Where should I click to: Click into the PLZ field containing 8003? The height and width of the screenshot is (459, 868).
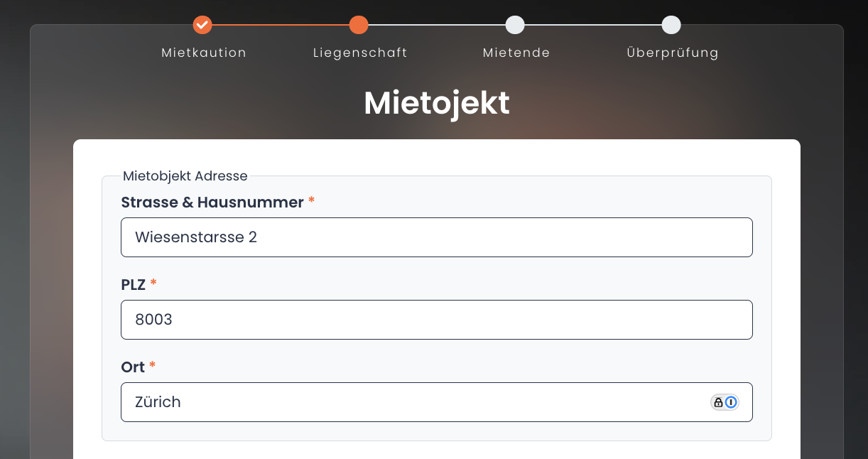(436, 320)
